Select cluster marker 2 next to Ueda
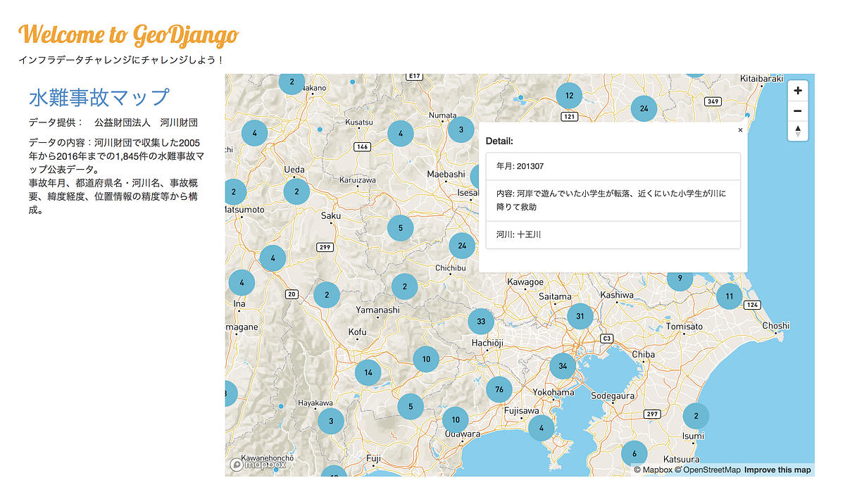The width and height of the screenshot is (845, 504). click(296, 191)
